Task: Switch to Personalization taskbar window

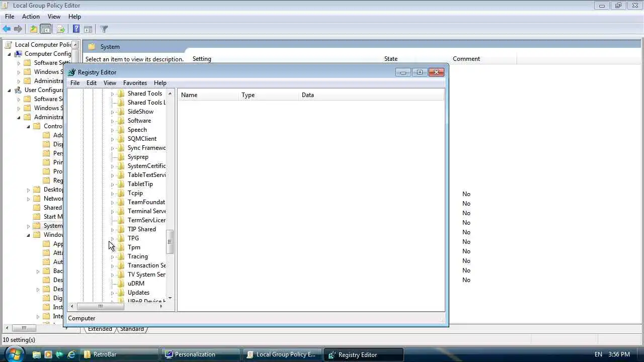Action: (201, 354)
